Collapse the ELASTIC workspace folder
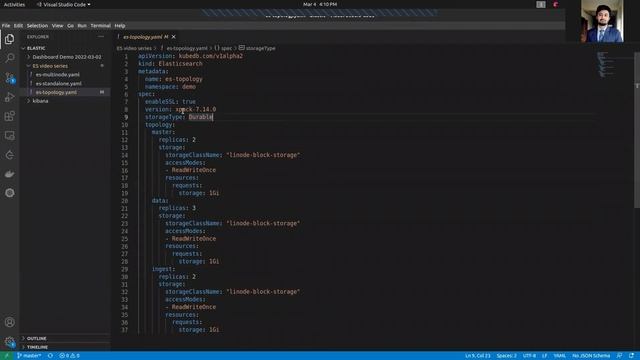The width and height of the screenshot is (640, 360). [36, 48]
